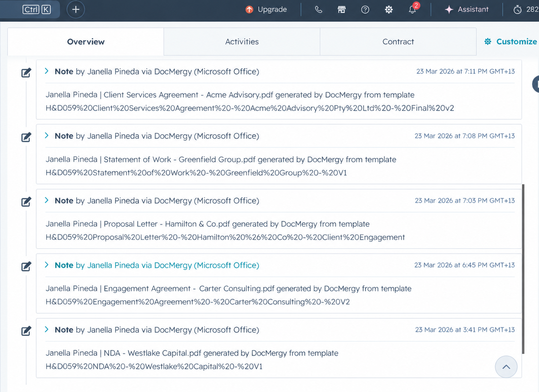Switch to the Activities tab
This screenshot has height=392, width=539.
click(x=242, y=42)
